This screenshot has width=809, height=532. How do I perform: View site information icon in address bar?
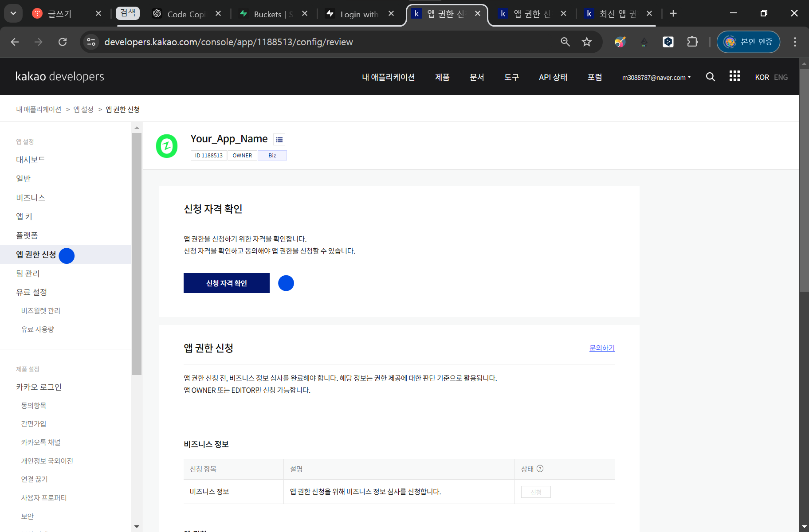91,42
